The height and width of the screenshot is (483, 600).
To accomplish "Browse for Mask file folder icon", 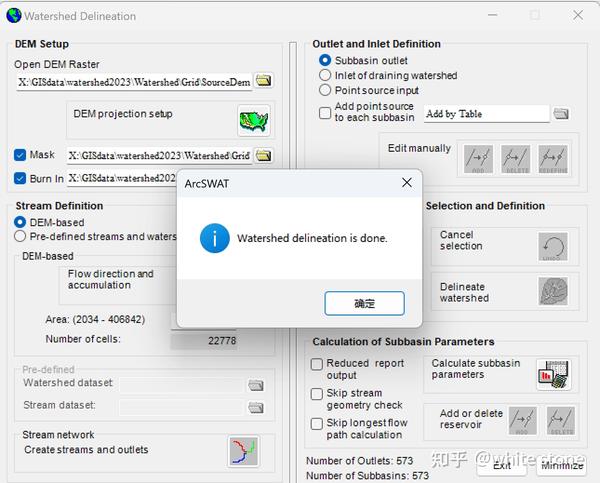I will coord(264,155).
